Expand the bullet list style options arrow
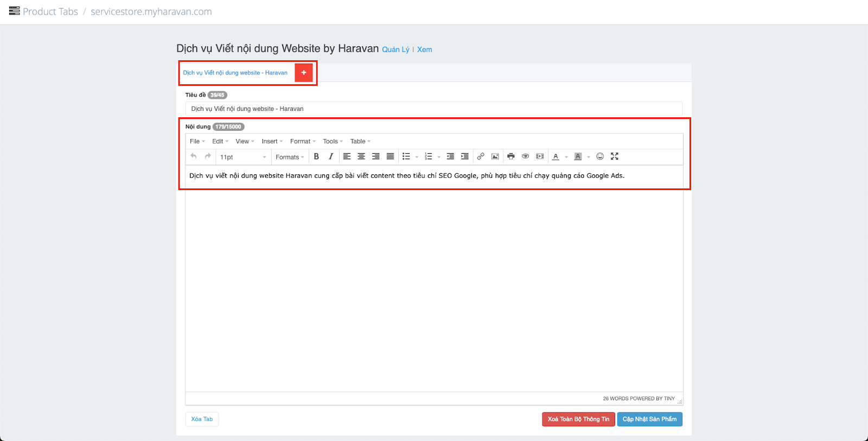This screenshot has height=441, width=868. click(x=417, y=157)
